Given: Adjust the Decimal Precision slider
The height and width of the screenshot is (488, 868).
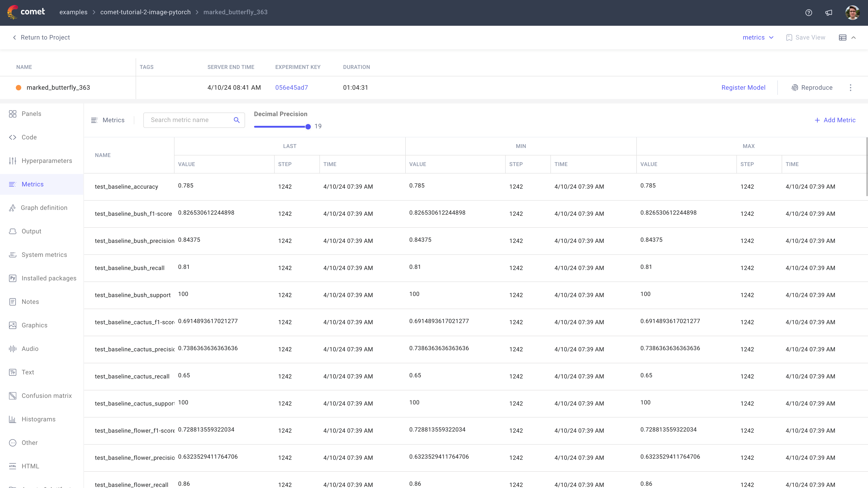Looking at the screenshot, I should 307,127.
